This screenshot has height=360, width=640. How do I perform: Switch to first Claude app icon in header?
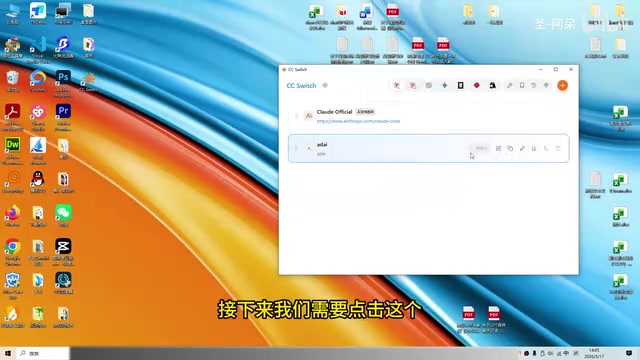tap(396, 85)
